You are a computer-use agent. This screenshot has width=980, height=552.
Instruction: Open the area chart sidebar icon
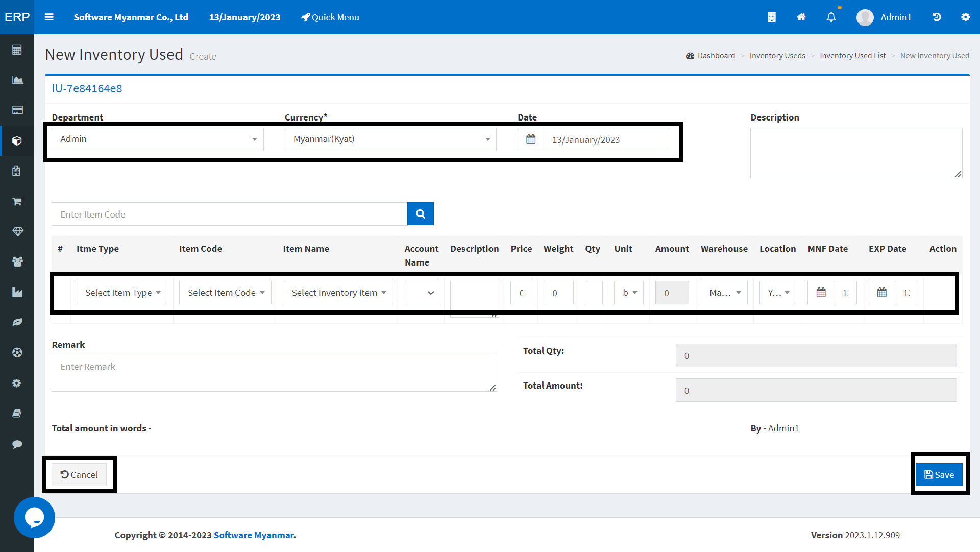17,80
